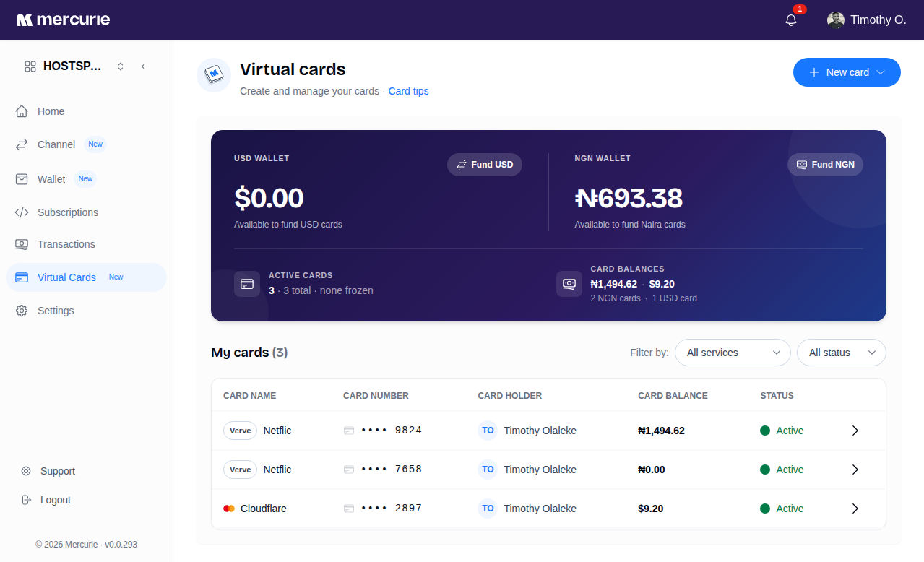Open the All services filter dropdown

coord(733,353)
